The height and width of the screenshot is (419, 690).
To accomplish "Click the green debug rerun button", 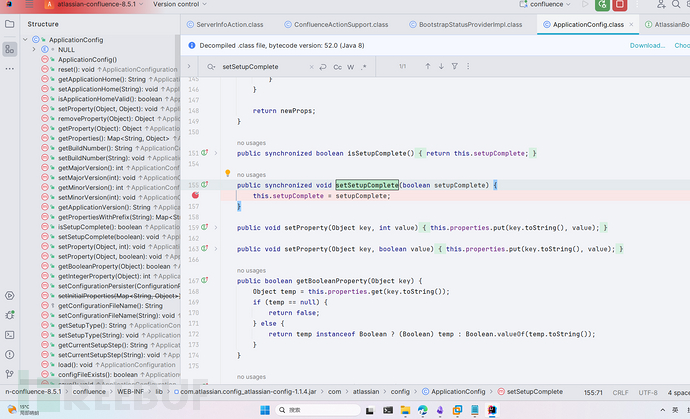I will click(602, 4).
